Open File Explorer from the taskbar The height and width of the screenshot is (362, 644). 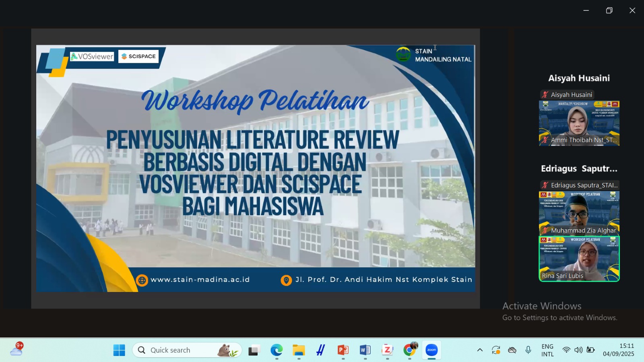[x=299, y=350]
